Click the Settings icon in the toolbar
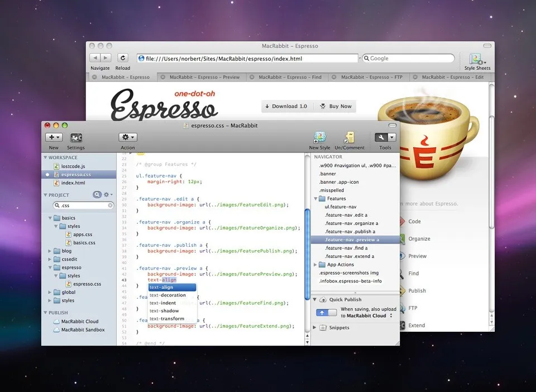Image resolution: width=536 pixels, height=392 pixels. [76, 137]
